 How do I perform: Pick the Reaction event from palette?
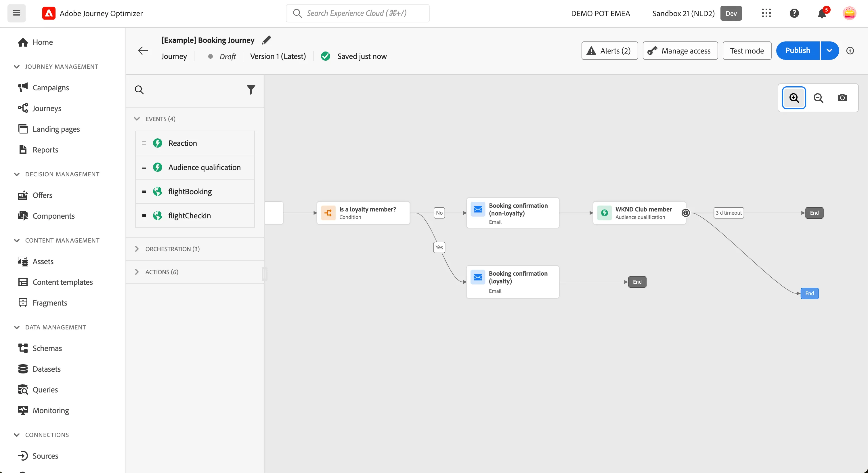pos(195,143)
